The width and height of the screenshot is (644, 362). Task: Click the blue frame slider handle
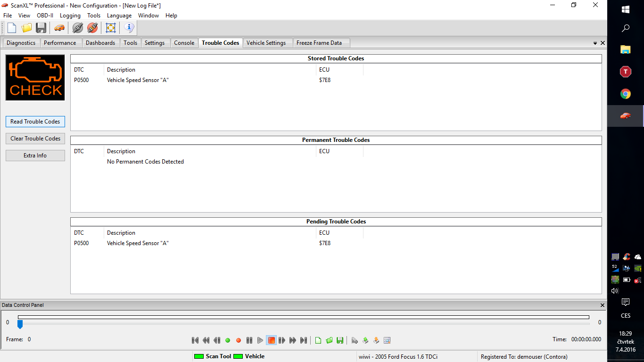point(20,324)
